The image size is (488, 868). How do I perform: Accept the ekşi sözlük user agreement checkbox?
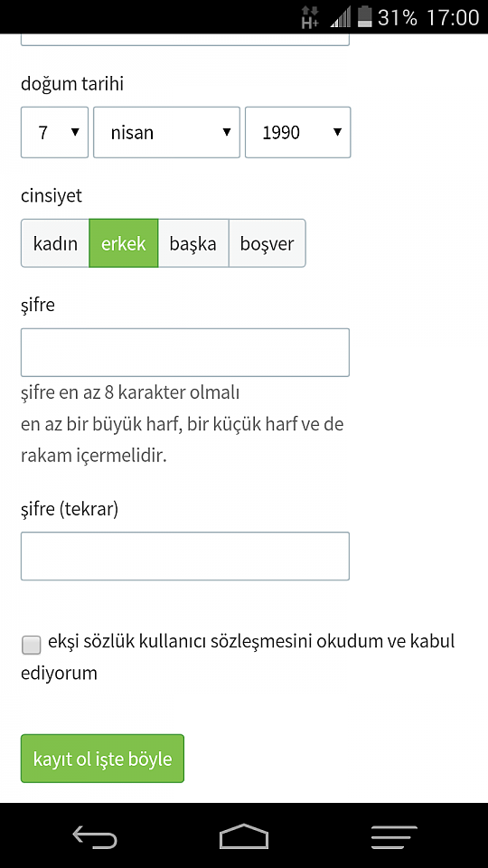tap(31, 645)
